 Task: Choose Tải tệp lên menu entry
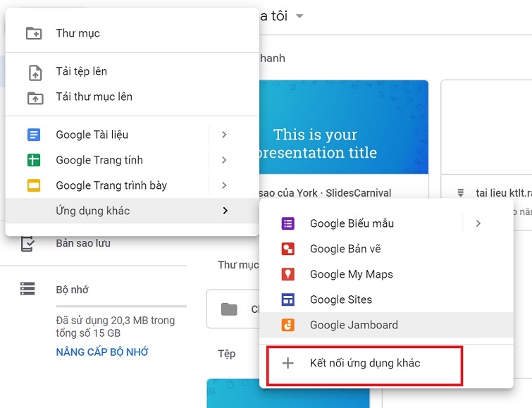click(132, 72)
